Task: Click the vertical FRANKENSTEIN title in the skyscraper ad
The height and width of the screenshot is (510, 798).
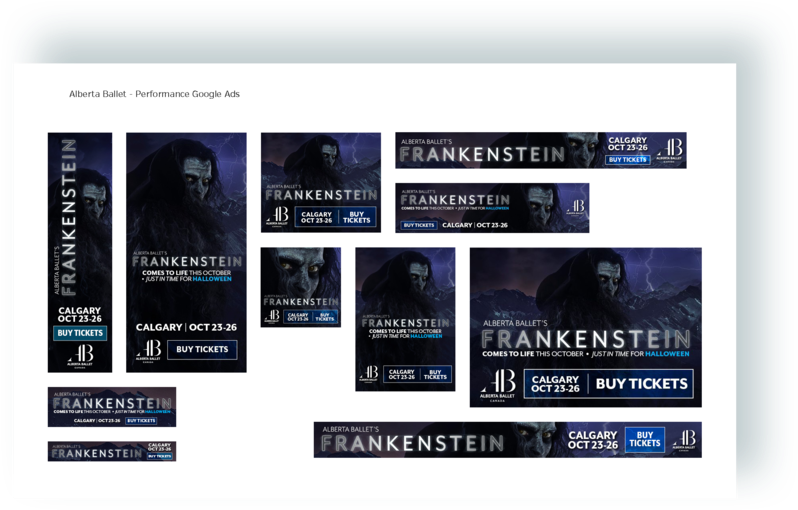Action: pos(68,217)
